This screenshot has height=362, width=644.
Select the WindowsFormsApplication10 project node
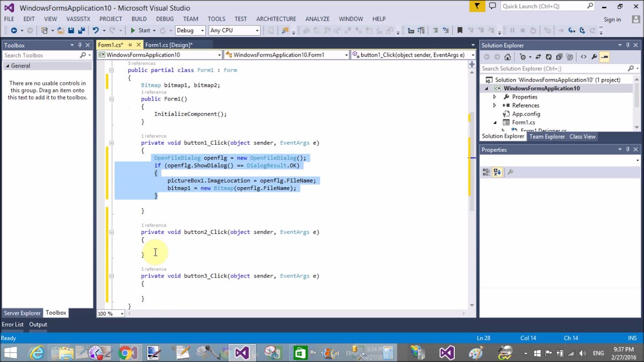click(x=541, y=88)
